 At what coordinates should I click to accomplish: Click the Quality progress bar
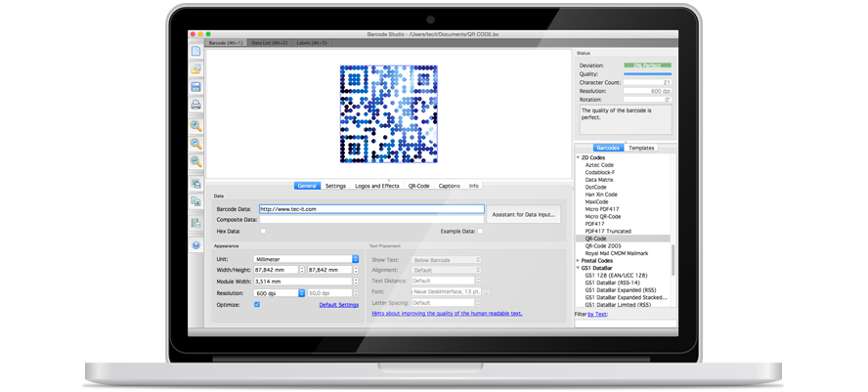[x=648, y=73]
